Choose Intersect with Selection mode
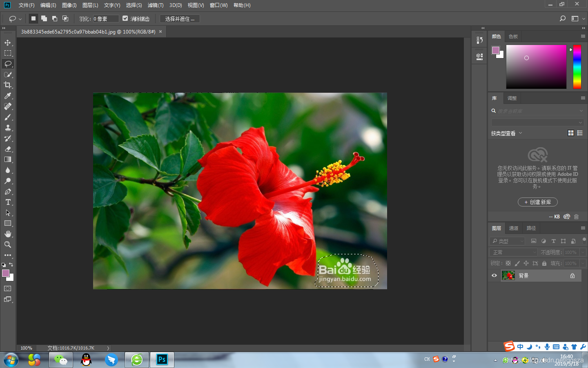Screen dimensions: 588x368 coord(65,18)
